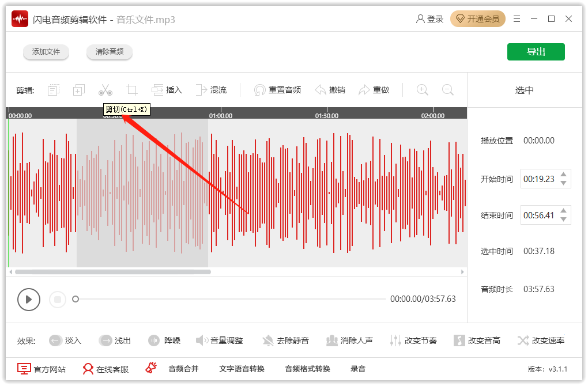Open 在线客服 online customer service

(105, 369)
